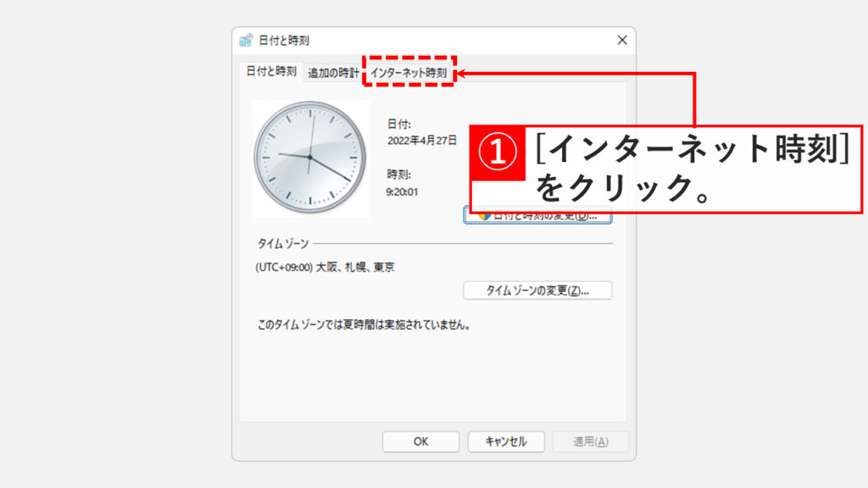This screenshot has width=868, height=488.
Task: Switch to the 追加の時計 tab
Action: [x=333, y=73]
